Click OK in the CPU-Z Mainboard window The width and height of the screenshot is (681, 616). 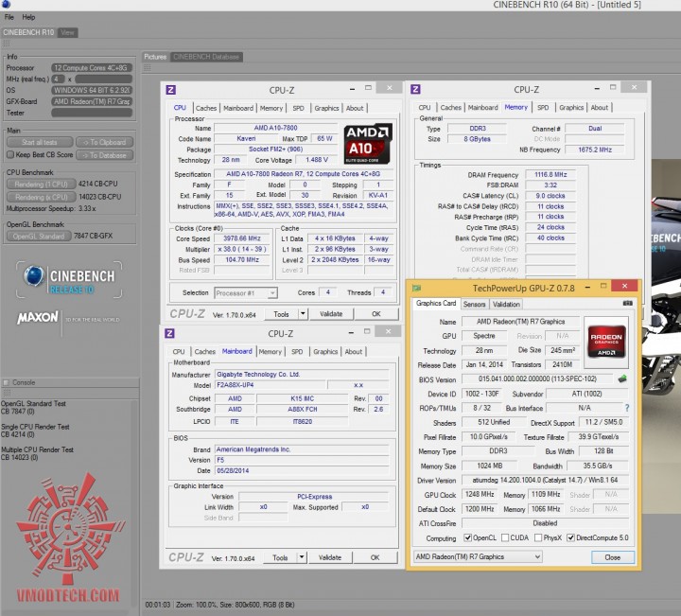click(x=375, y=557)
